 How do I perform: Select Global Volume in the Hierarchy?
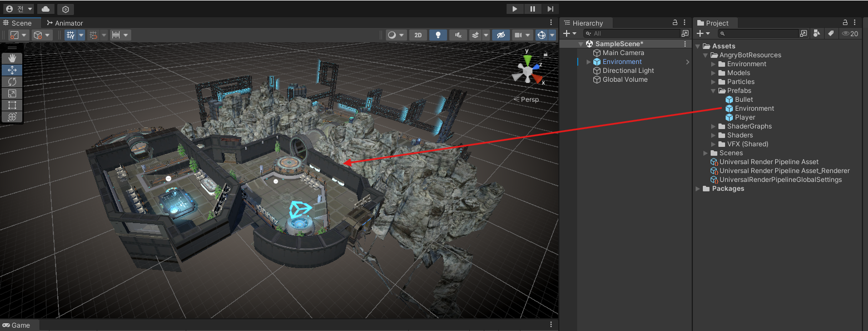(x=625, y=80)
